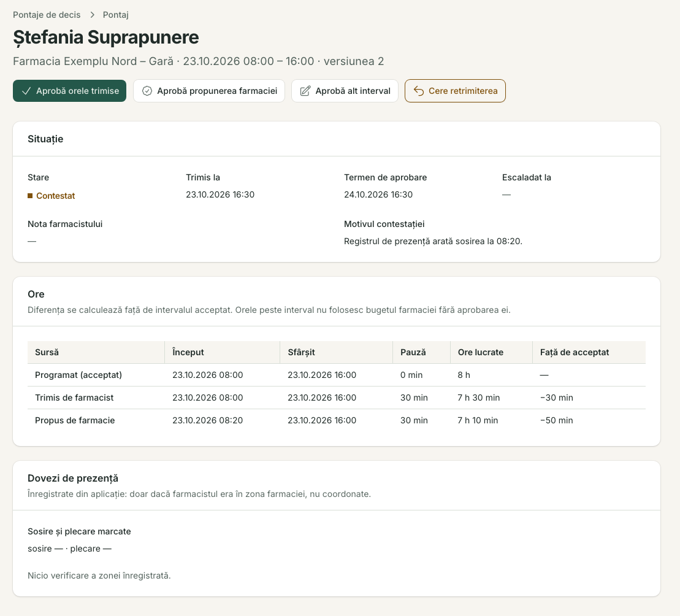This screenshot has width=680, height=616.
Task: Click the breadcrumb chevron separator
Action: tap(92, 15)
